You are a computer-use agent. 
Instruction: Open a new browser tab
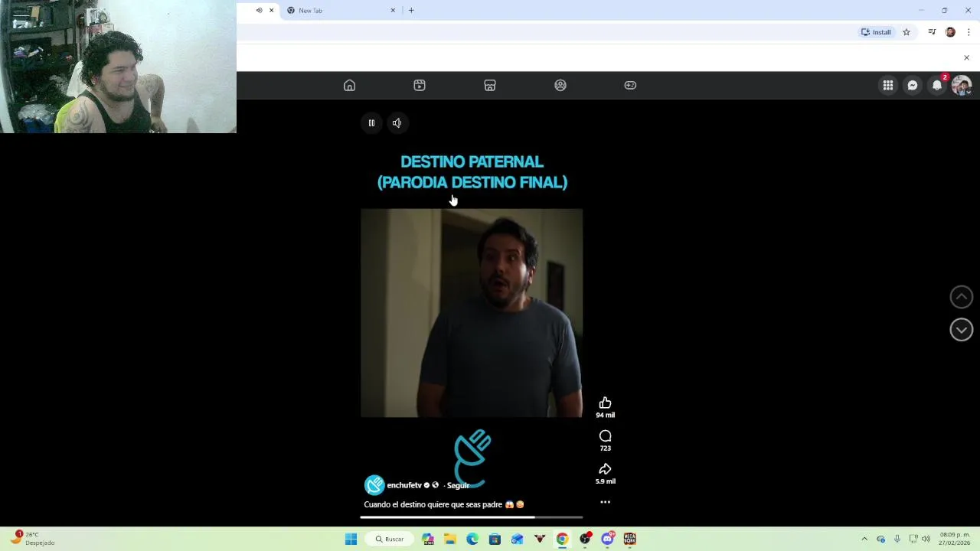click(411, 11)
